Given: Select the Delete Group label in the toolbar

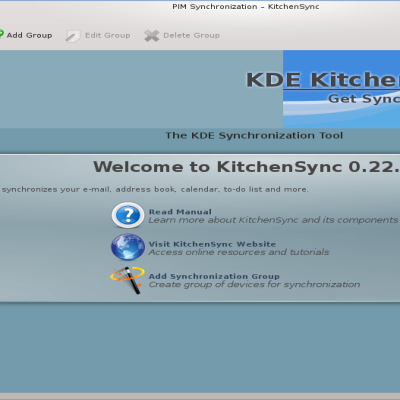Looking at the screenshot, I should point(191,35).
